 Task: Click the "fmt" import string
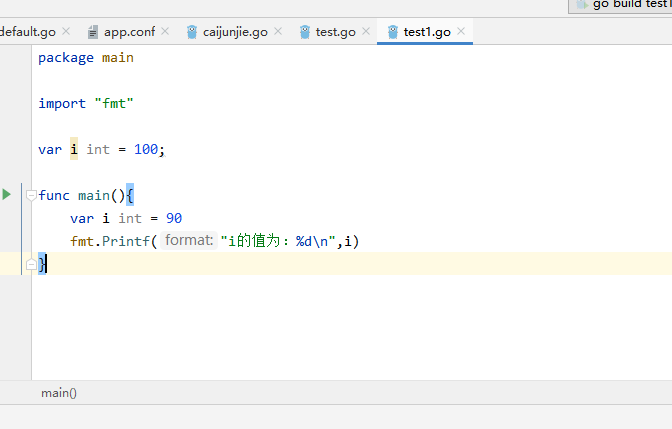click(114, 104)
